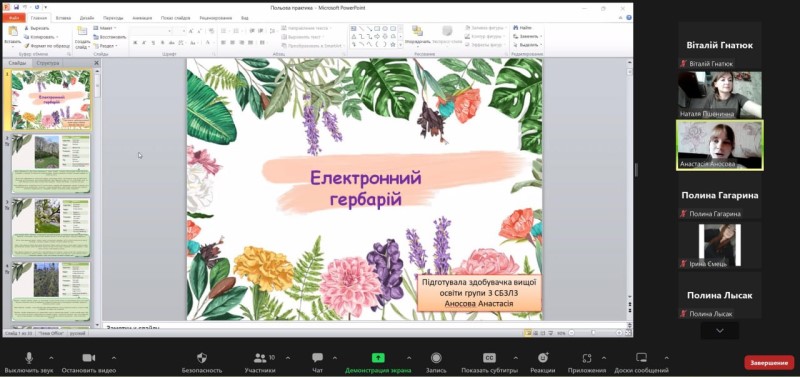Open Контур фигуры shape outline

coord(485,37)
